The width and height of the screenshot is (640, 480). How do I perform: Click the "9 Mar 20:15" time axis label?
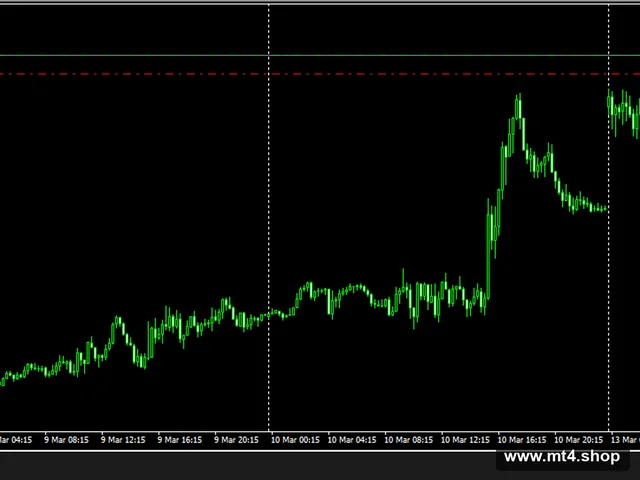click(x=236, y=440)
